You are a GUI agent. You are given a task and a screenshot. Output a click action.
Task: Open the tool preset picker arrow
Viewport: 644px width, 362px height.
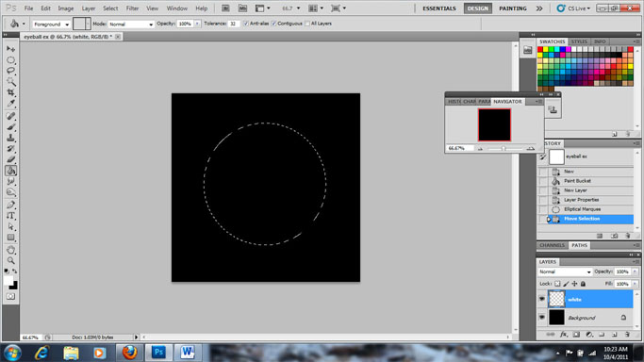click(x=24, y=24)
